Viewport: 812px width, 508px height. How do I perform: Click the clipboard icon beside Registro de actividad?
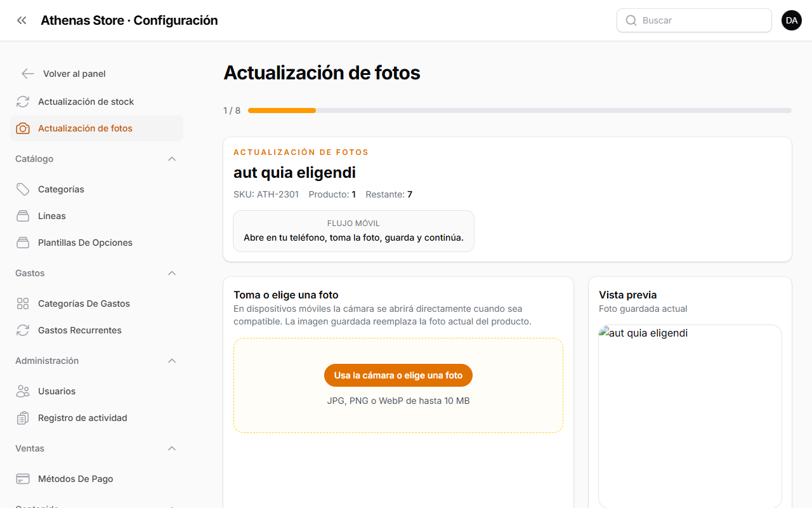(23, 418)
